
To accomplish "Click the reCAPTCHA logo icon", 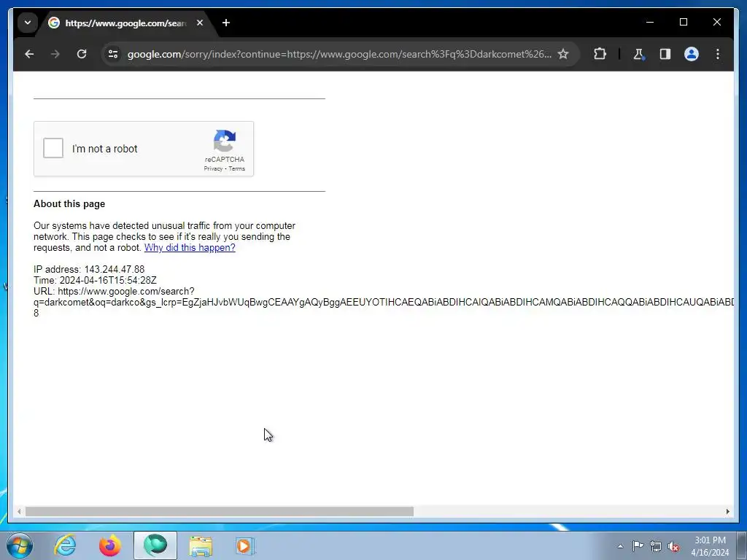I will click(225, 141).
